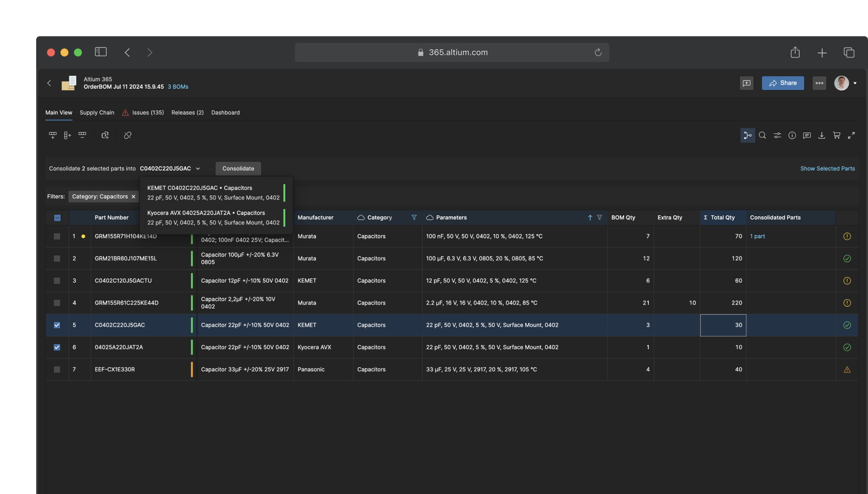
Task: Click the download BOM icon
Action: click(x=822, y=135)
